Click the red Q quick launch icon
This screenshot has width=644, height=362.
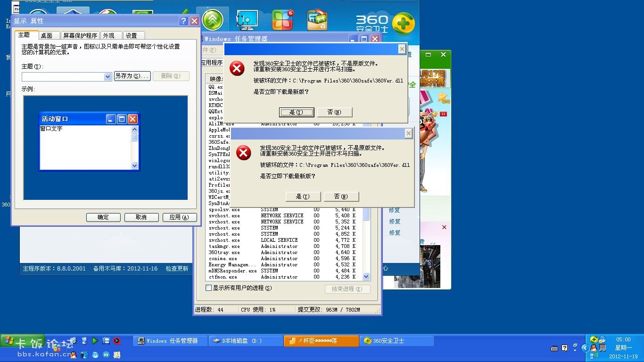116,340
